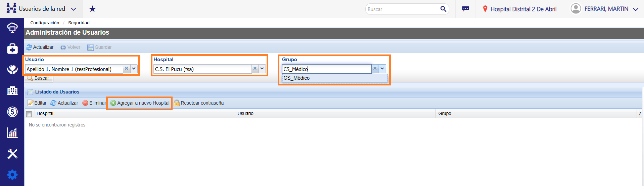Screen dimensions: 644x186
Task: Click the red location pin icon
Action: tap(485, 9)
